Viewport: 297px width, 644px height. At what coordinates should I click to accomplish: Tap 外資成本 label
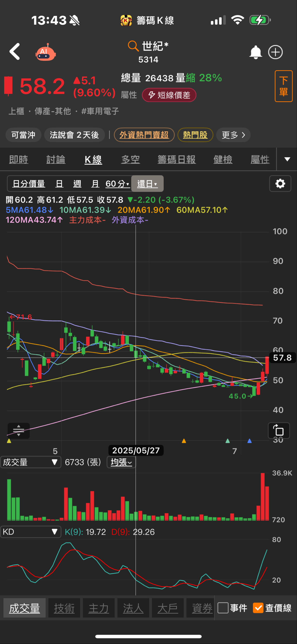coord(130,220)
